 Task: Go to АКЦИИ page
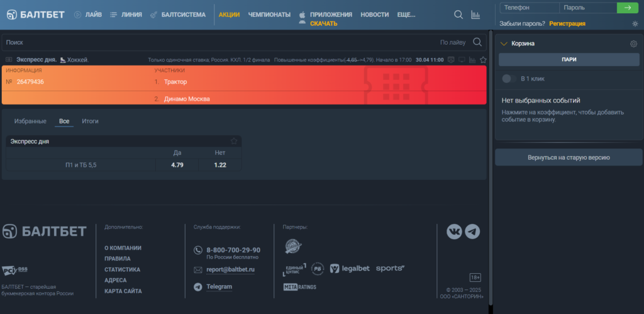[229, 15]
